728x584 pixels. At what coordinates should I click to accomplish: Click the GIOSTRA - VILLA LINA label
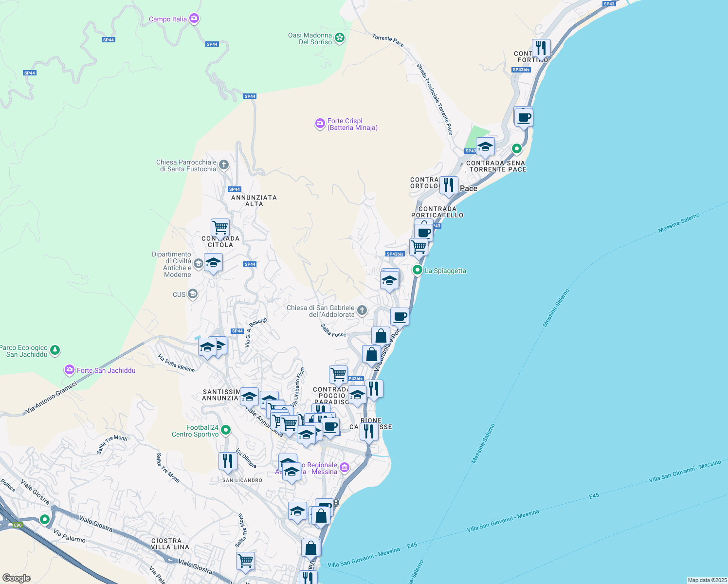170,544
